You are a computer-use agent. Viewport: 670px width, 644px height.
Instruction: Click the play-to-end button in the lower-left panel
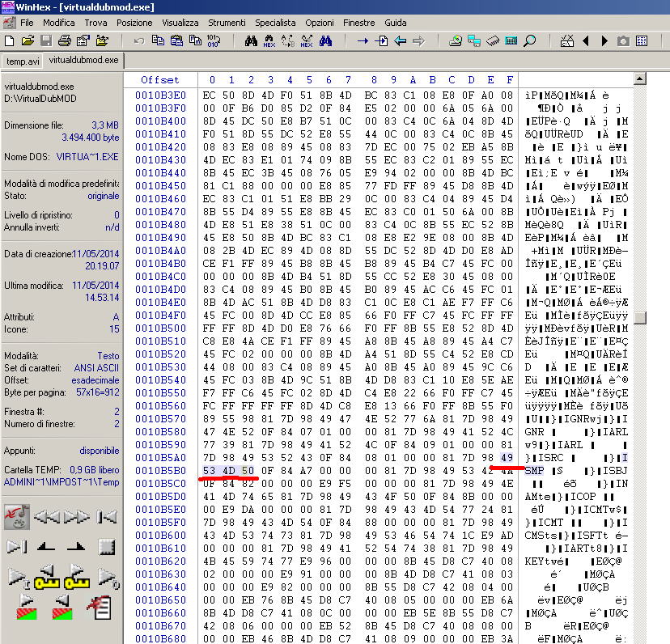(17, 547)
